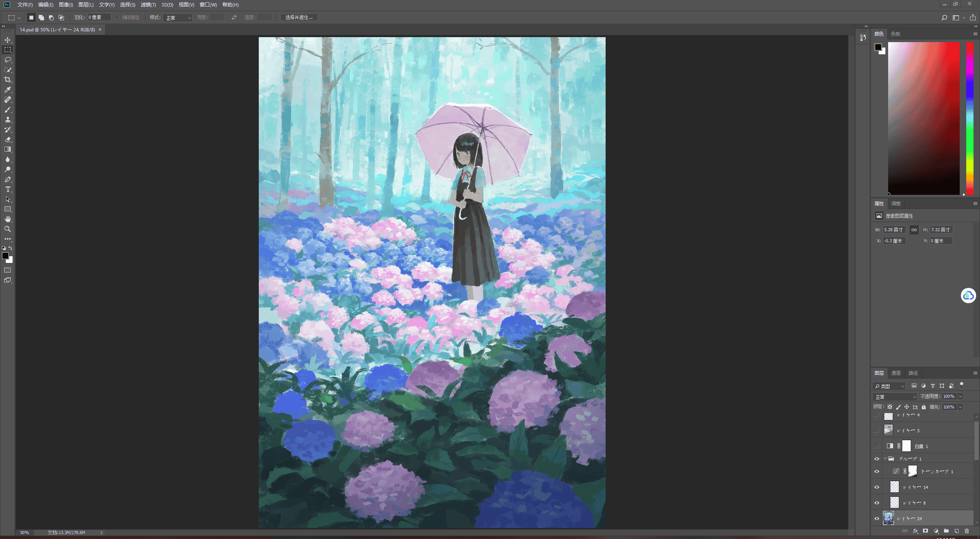Show the hidden 白黒 1 adjustment layer
The width and height of the screenshot is (980, 539).
[877, 446]
